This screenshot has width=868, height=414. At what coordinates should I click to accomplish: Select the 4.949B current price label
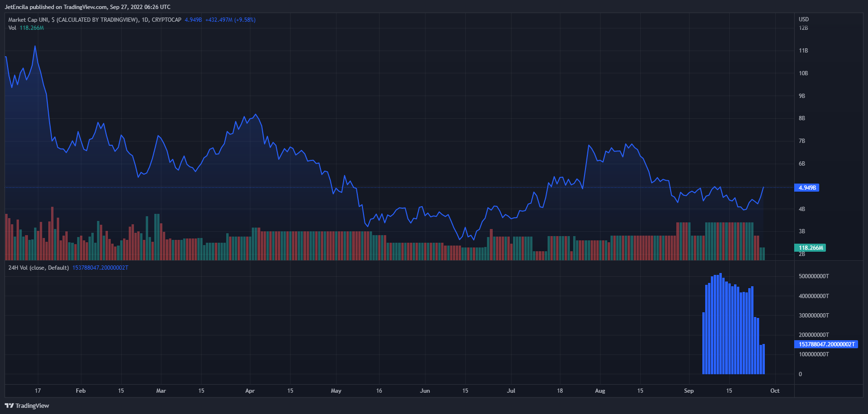click(x=807, y=188)
